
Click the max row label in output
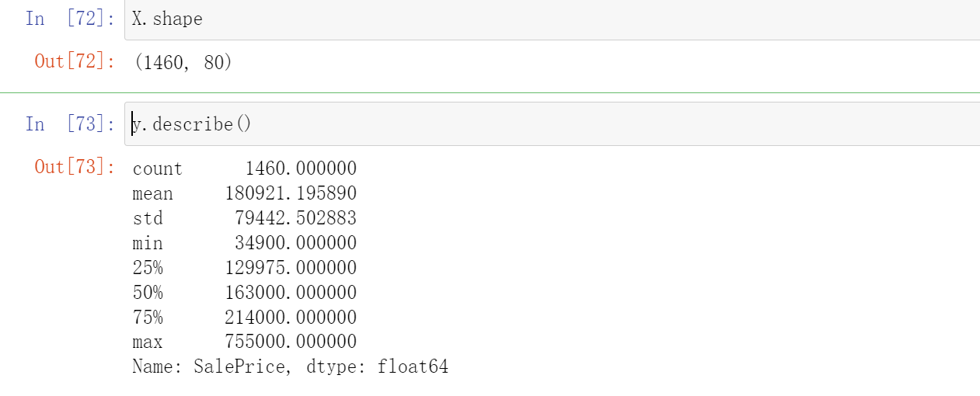pos(148,342)
